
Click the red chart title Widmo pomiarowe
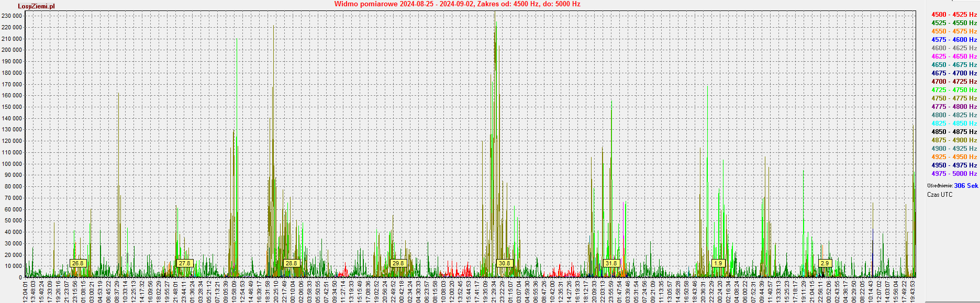pos(457,4)
